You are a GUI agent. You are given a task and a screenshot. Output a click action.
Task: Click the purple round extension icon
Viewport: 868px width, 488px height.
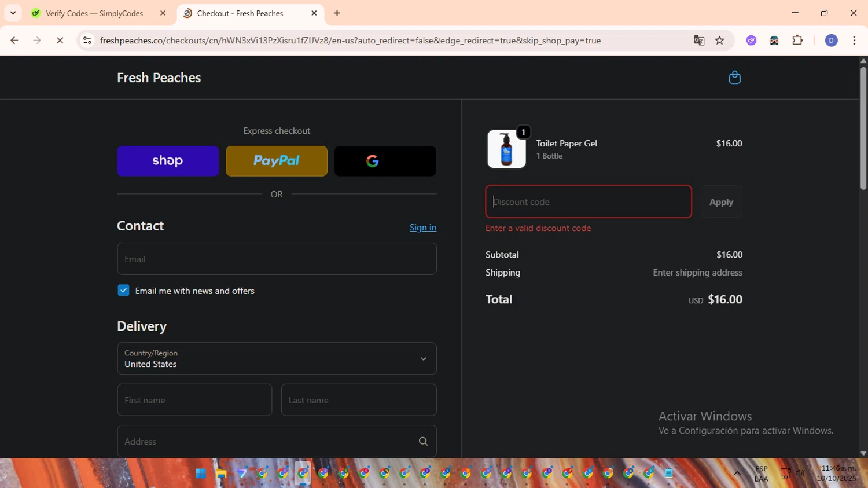[x=751, y=41]
